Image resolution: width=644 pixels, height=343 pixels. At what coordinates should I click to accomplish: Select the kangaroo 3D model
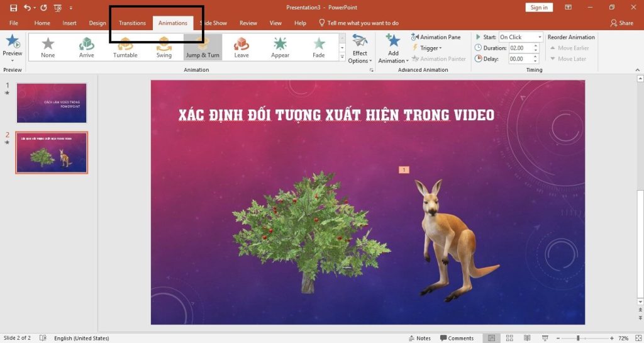[x=457, y=240]
